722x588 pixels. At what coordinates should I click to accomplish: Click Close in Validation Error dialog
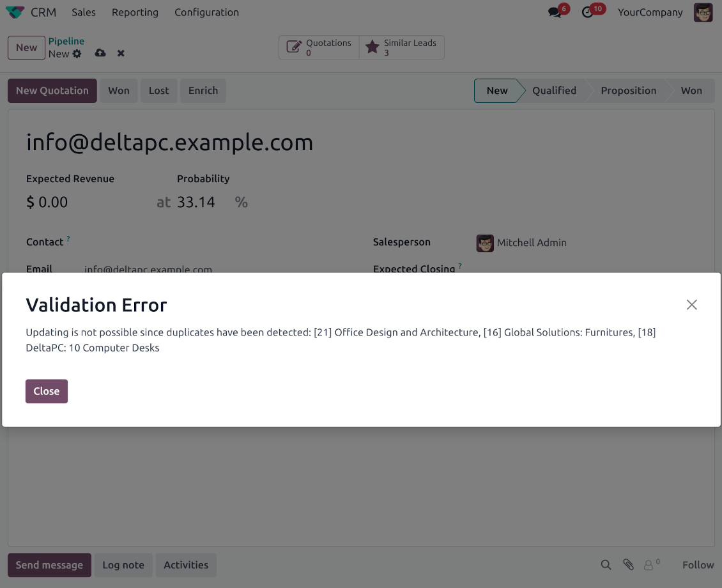tap(47, 391)
